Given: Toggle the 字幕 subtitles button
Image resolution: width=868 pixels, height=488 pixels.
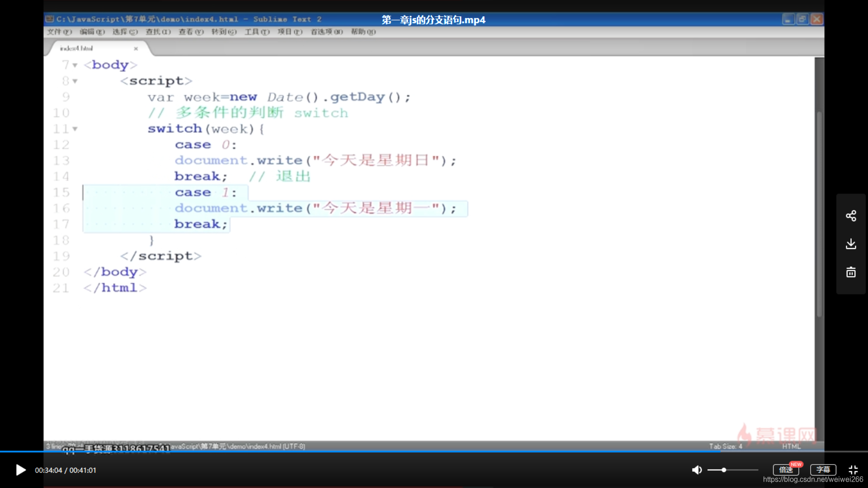Looking at the screenshot, I should click(x=823, y=470).
